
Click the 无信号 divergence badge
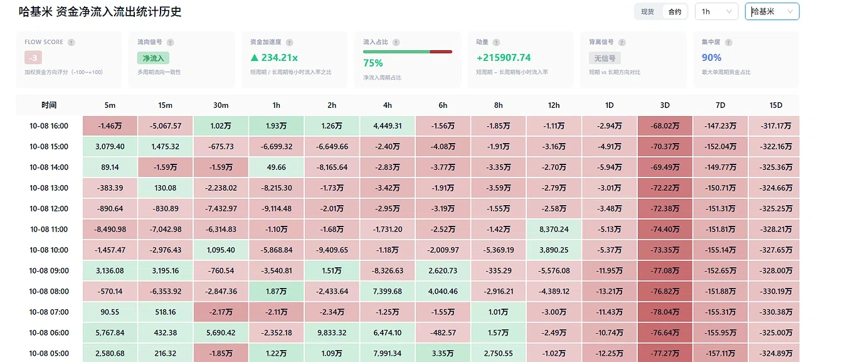(605, 58)
